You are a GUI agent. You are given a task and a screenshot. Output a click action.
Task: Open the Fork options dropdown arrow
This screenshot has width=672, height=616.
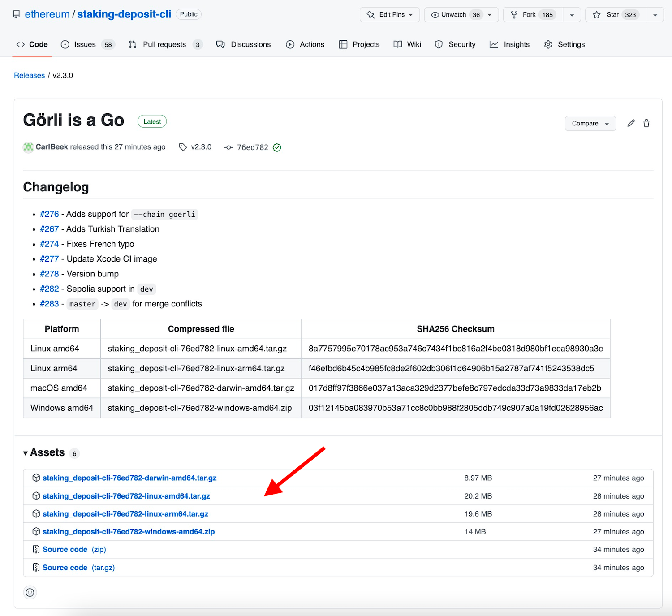tap(572, 15)
